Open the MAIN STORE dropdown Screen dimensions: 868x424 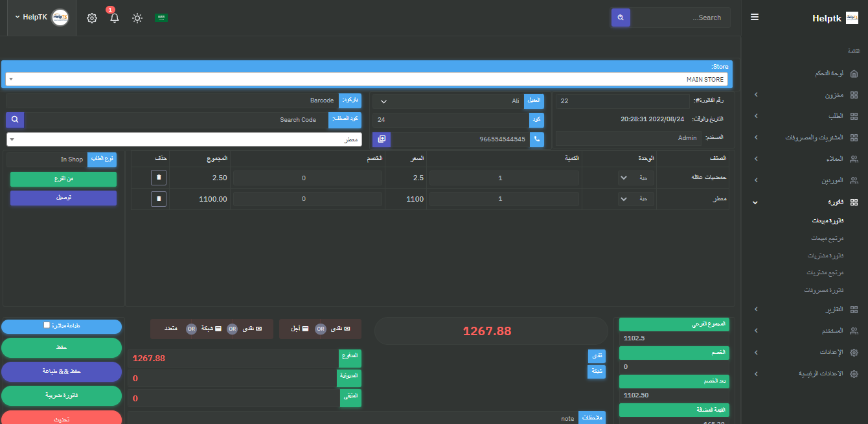(x=366, y=79)
